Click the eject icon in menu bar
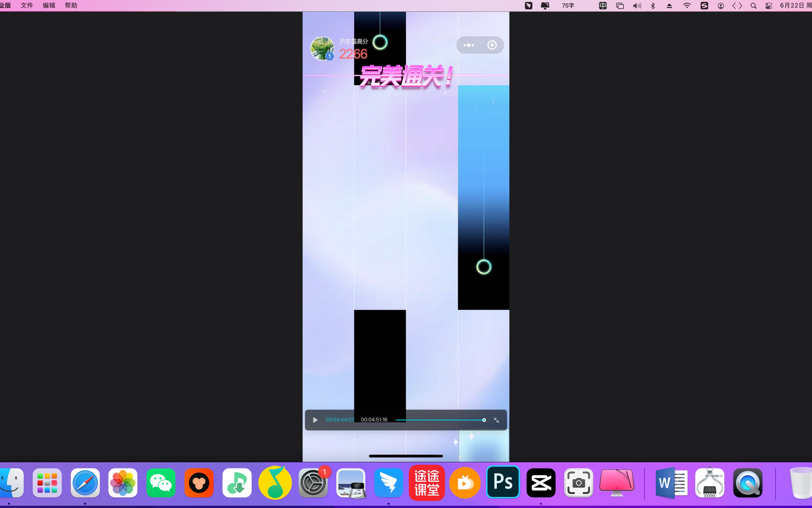Viewport: 812px width, 508px height. (669, 6)
